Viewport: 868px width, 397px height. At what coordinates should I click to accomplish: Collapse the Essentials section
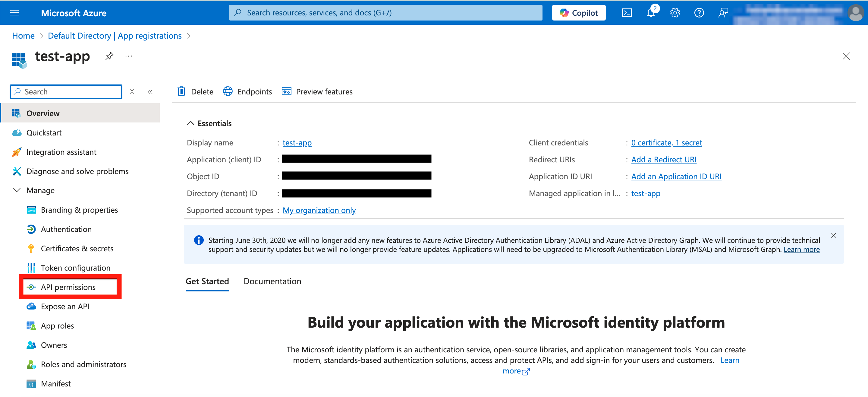point(190,123)
